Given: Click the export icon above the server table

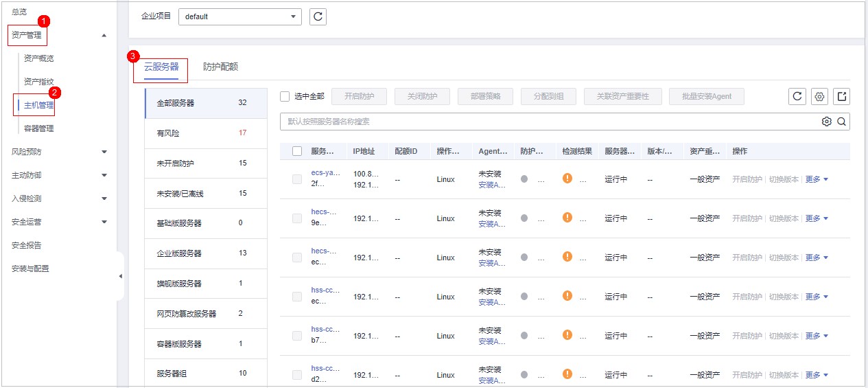Looking at the screenshot, I should (841, 97).
